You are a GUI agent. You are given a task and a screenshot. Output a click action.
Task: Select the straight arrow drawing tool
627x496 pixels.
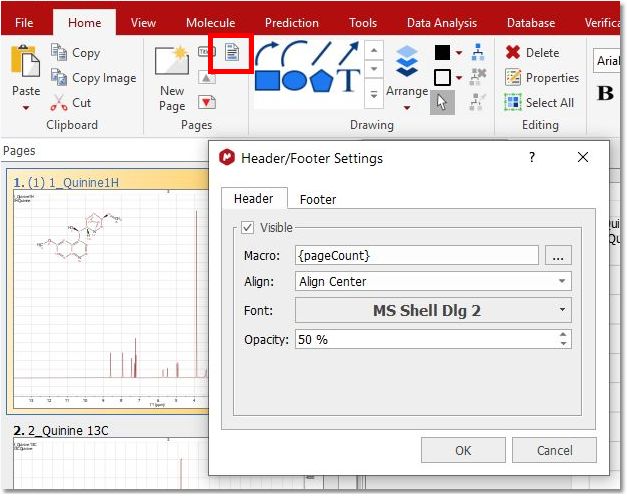(x=348, y=53)
